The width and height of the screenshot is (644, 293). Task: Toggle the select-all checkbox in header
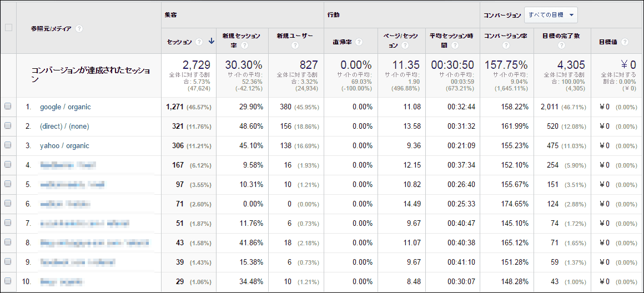[x=8, y=28]
